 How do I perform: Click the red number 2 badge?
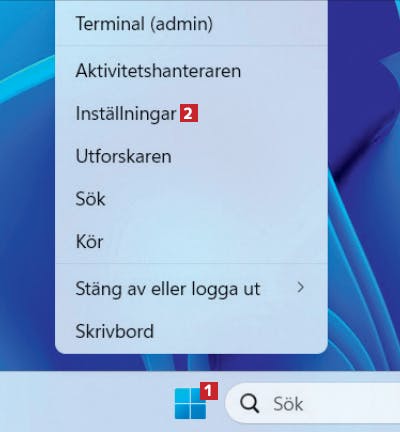pos(189,113)
